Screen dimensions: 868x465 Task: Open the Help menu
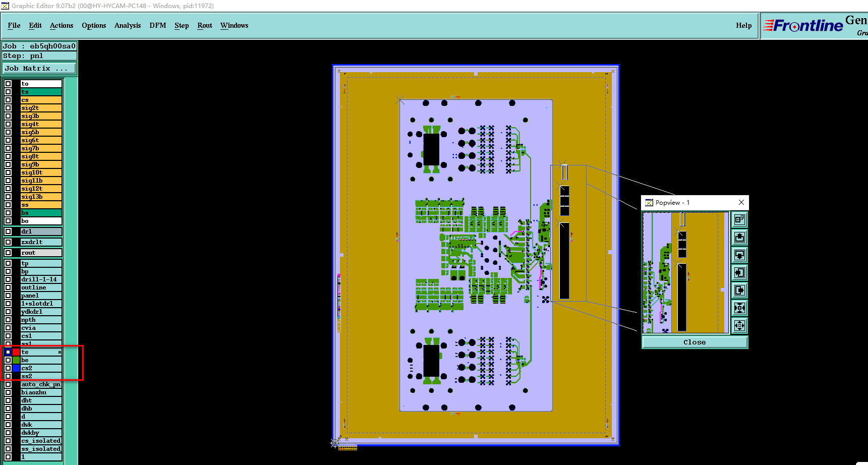pos(743,25)
